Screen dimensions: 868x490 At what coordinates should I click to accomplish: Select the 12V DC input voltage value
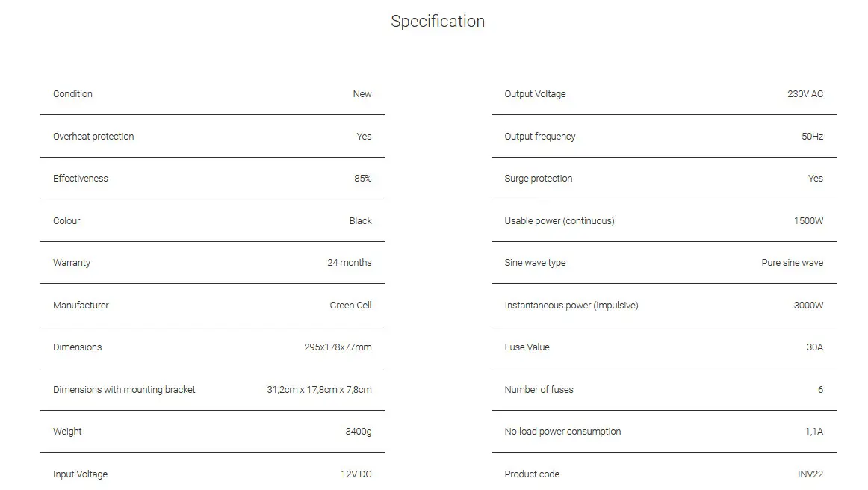click(x=356, y=474)
